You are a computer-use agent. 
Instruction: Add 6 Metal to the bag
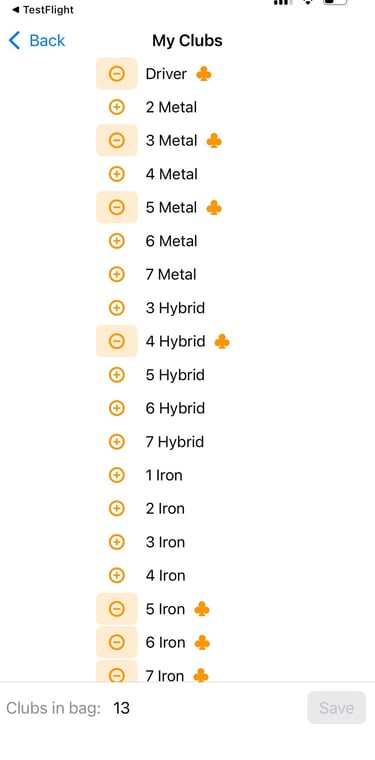click(116, 241)
